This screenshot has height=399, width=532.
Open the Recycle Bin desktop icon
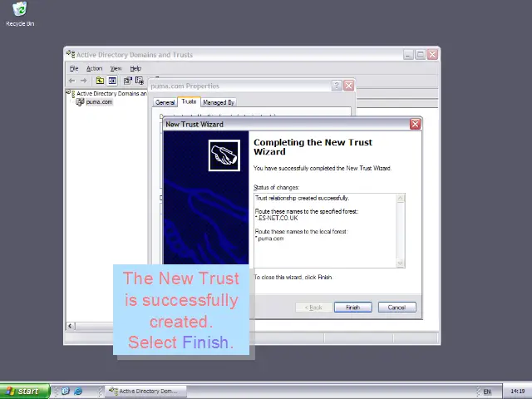pyautogui.click(x=20, y=14)
